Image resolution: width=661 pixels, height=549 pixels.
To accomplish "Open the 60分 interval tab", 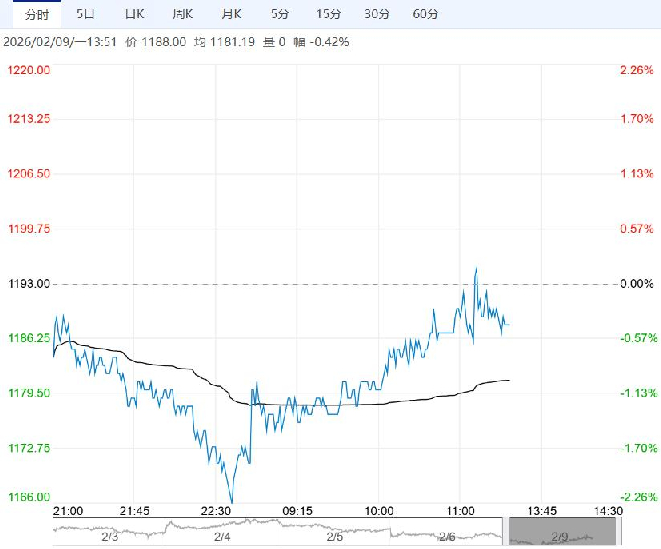I will pos(425,14).
